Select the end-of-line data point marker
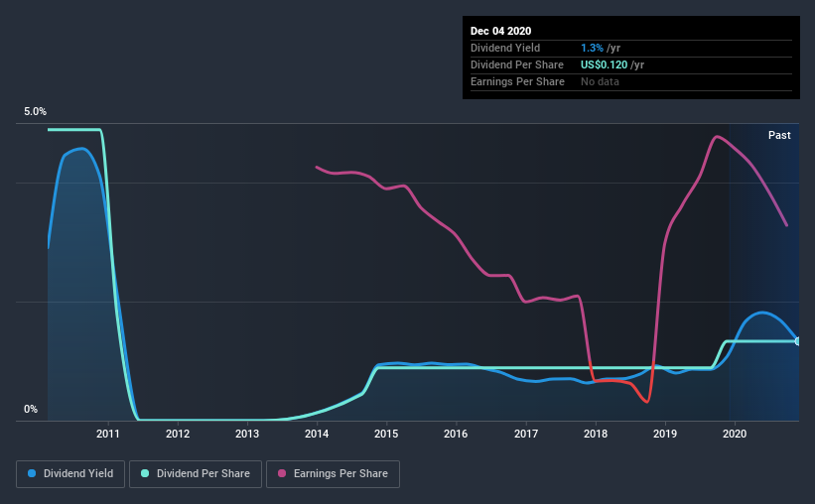815x504 pixels. [798, 341]
